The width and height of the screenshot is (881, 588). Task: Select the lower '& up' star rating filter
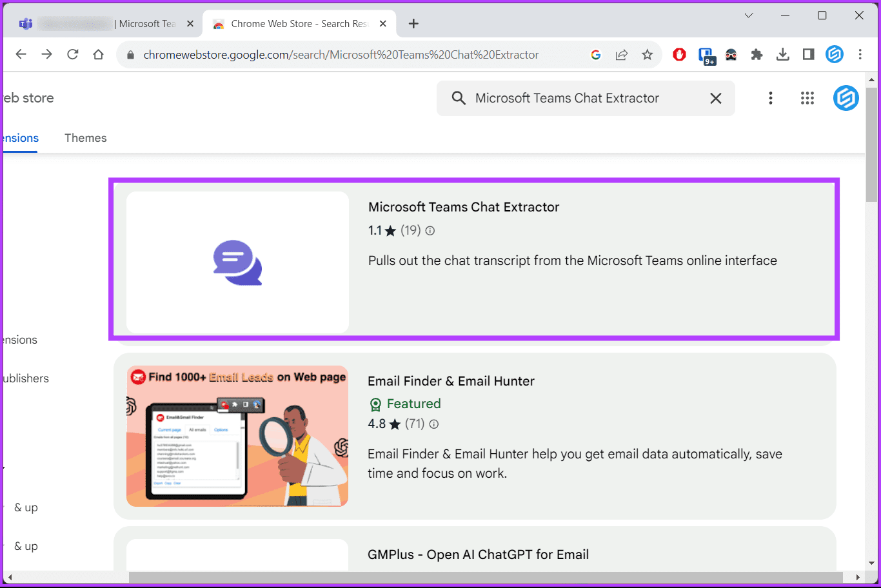tap(26, 546)
